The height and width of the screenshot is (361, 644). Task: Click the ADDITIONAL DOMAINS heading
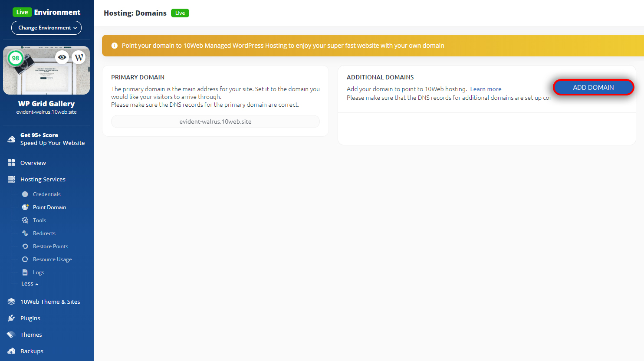380,77
